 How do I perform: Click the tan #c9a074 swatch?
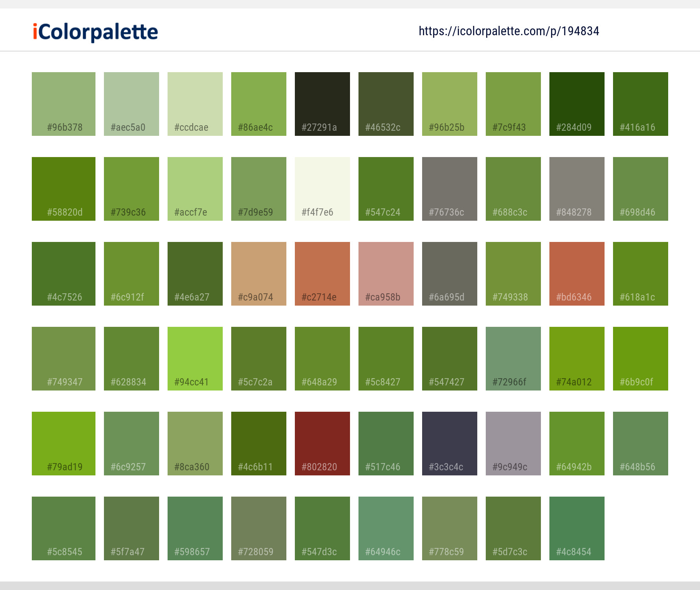click(x=259, y=274)
